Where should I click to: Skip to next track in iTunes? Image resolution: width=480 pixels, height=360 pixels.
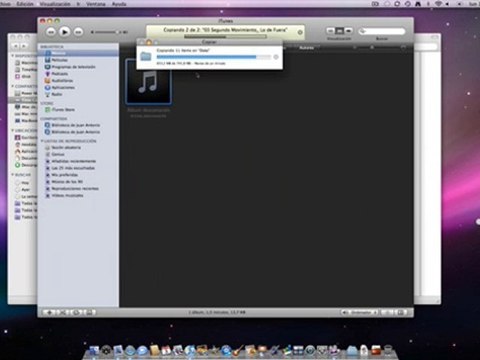(78, 32)
